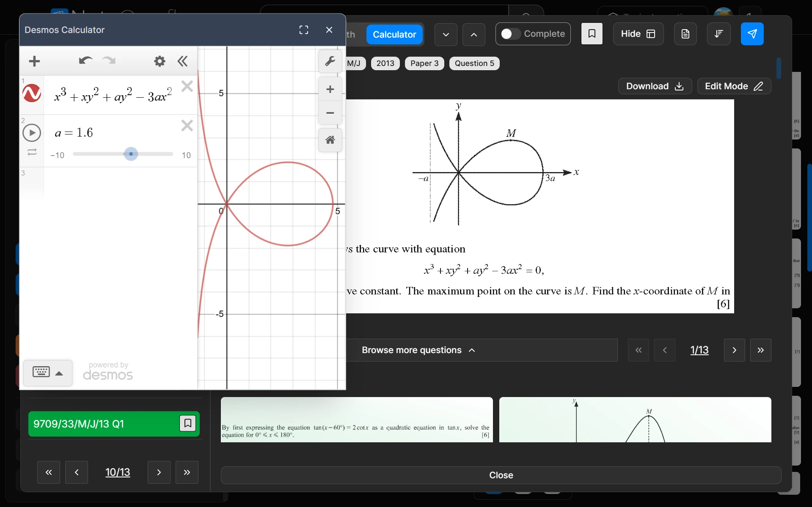This screenshot has width=812, height=507.
Task: Reset graph to default home view
Action: pyautogui.click(x=330, y=140)
